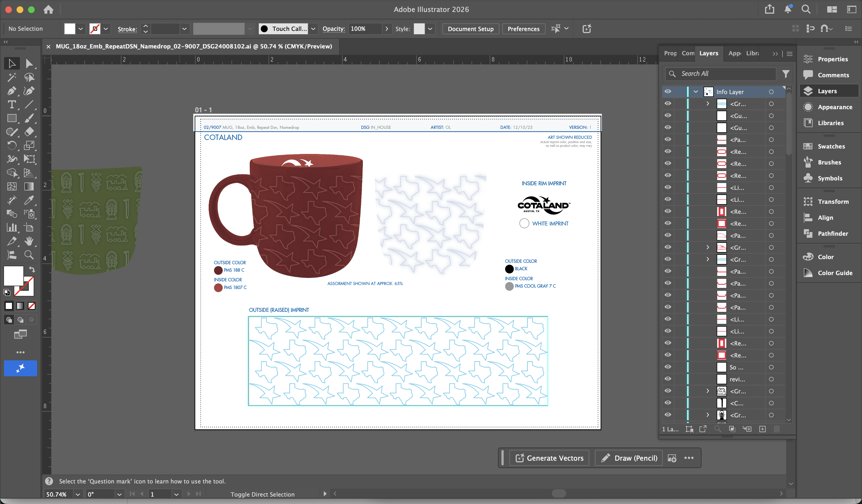Pick the Paintbrush tool

coord(29,118)
